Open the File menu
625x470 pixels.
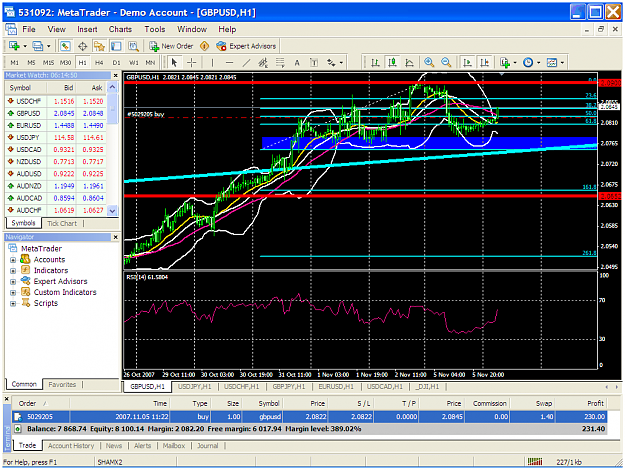[x=29, y=29]
